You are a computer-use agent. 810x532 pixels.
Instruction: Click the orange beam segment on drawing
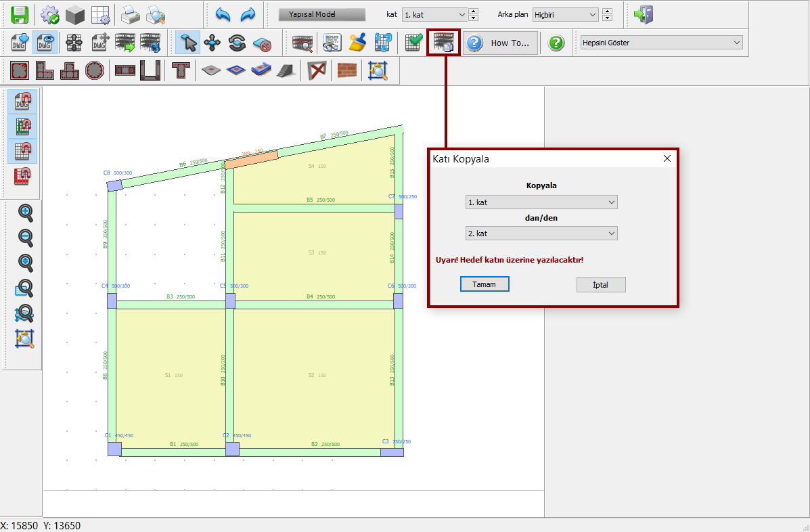pos(251,160)
